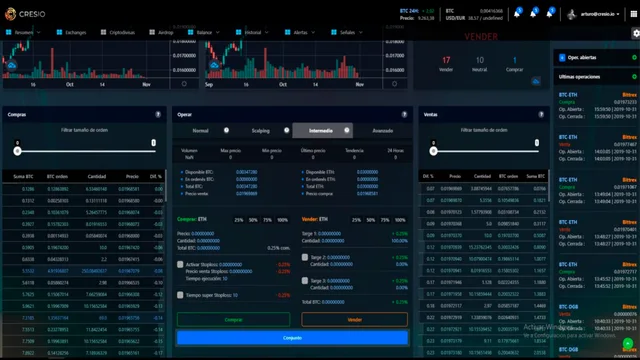The height and width of the screenshot is (360, 640).
Task: Click the Tiempo ejecución value field
Action: 225,278
